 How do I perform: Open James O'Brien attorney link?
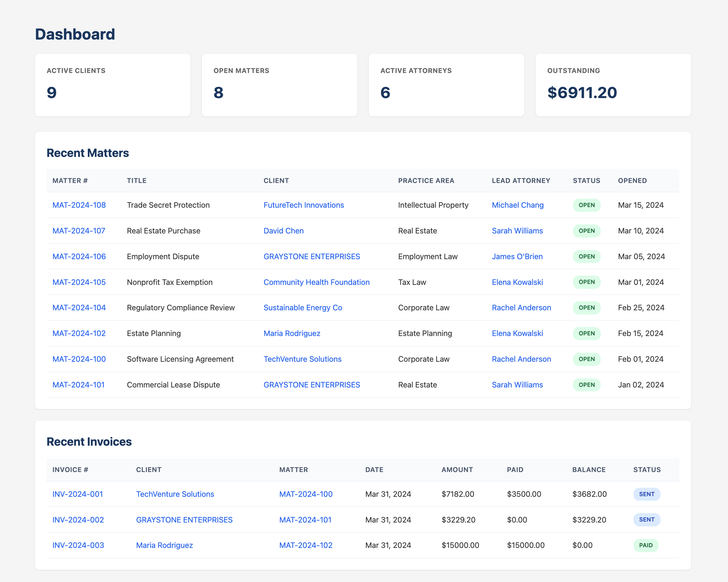point(517,256)
